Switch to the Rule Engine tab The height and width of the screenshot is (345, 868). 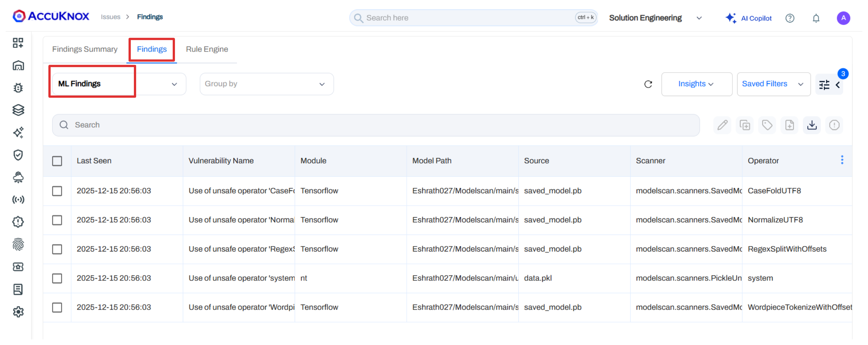click(207, 49)
